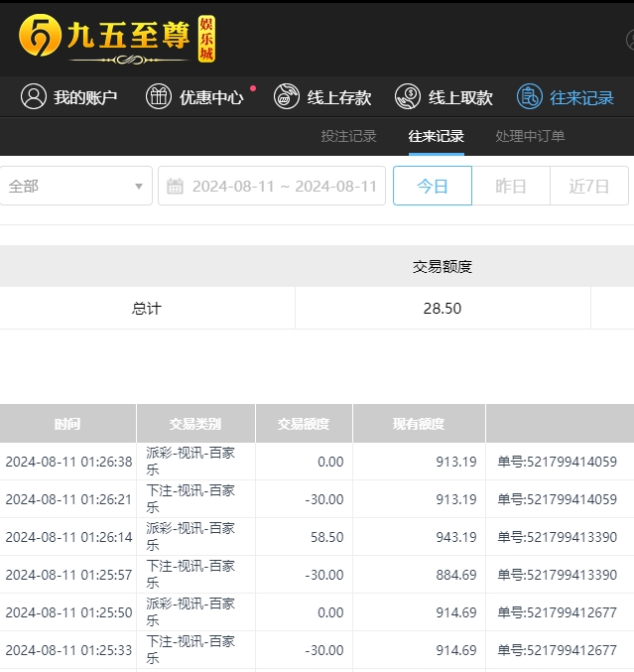
Task: Click the 优惠中心 gift icon
Action: click(159, 97)
